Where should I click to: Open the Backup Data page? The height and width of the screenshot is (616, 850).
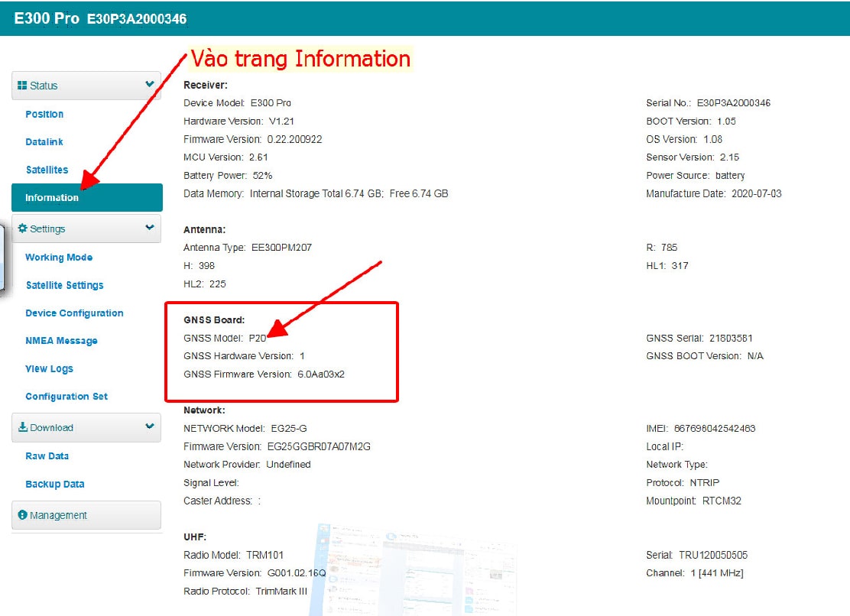coord(55,485)
